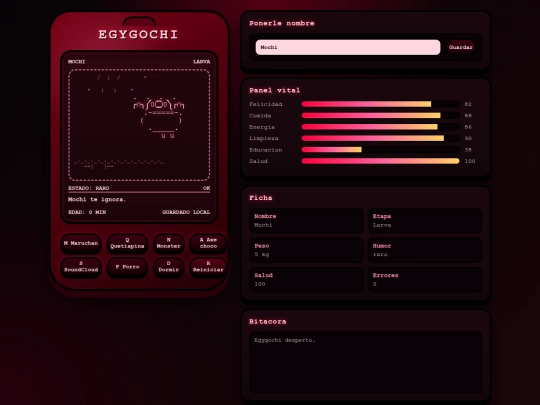The width and height of the screenshot is (540, 405).
Task: Reset the game with Reiniciar button
Action: coord(208,267)
